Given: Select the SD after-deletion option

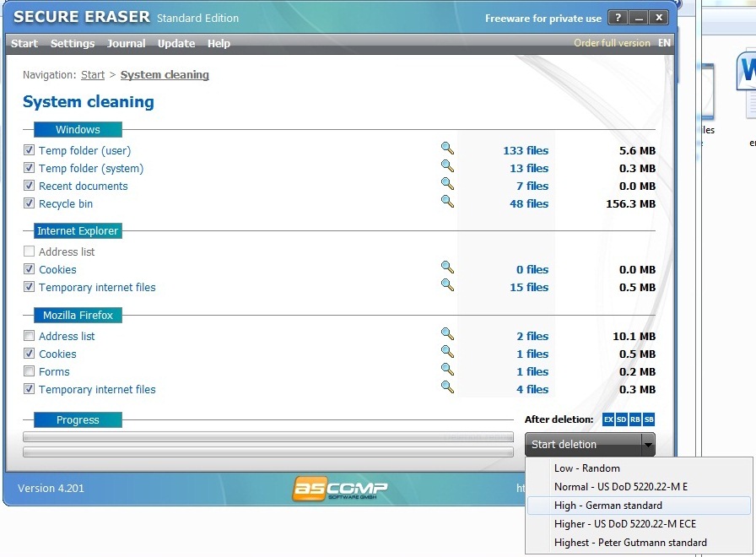Looking at the screenshot, I should [622, 419].
